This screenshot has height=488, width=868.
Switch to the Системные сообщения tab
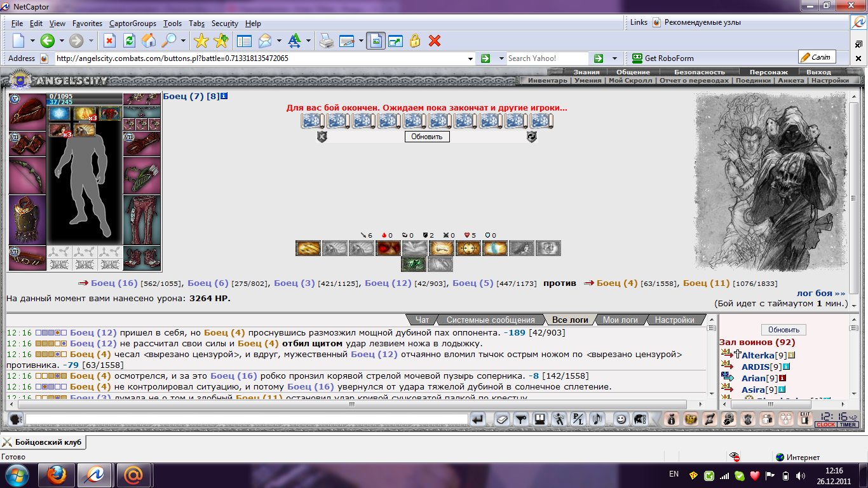click(491, 320)
